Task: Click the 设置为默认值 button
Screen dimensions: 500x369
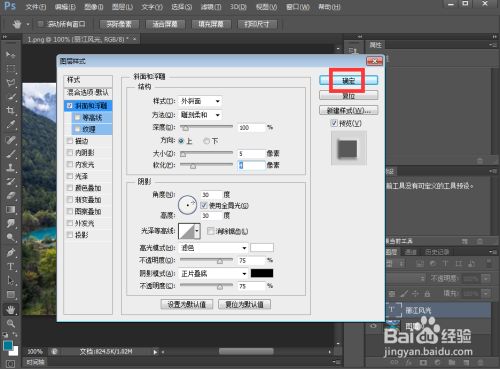Action: (x=187, y=304)
